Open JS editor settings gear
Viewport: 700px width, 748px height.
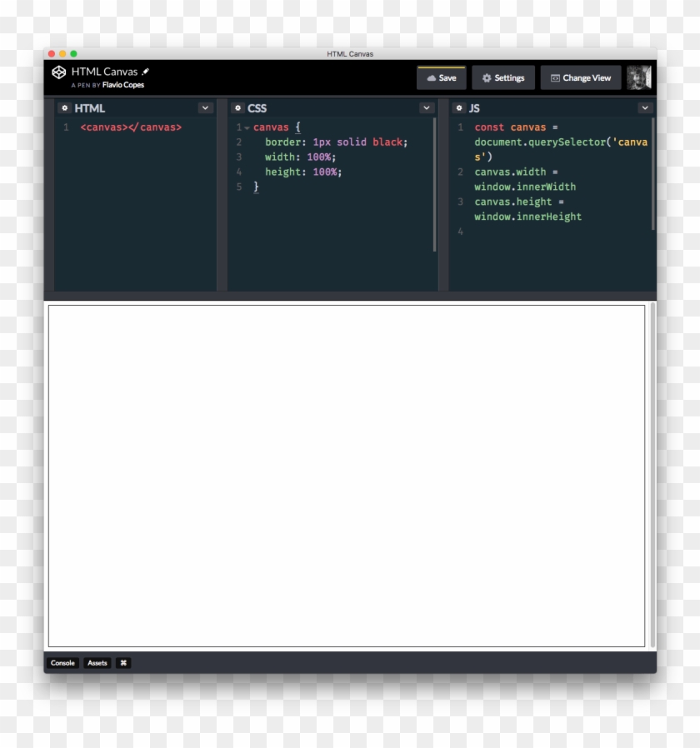tap(459, 108)
